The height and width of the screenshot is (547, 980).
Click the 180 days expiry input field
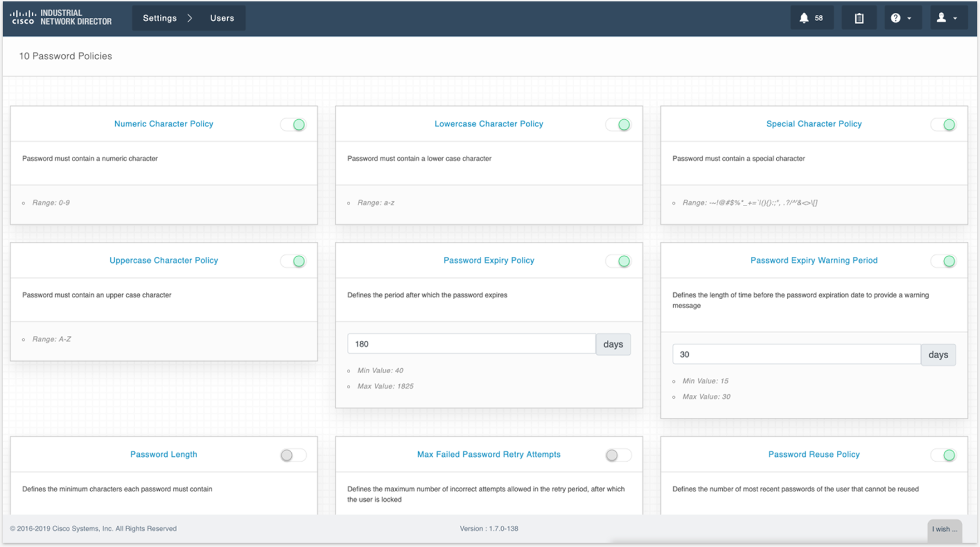tap(471, 344)
